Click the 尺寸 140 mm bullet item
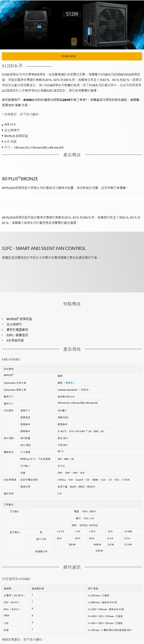The height and width of the screenshot is (644, 144). (x=34, y=147)
